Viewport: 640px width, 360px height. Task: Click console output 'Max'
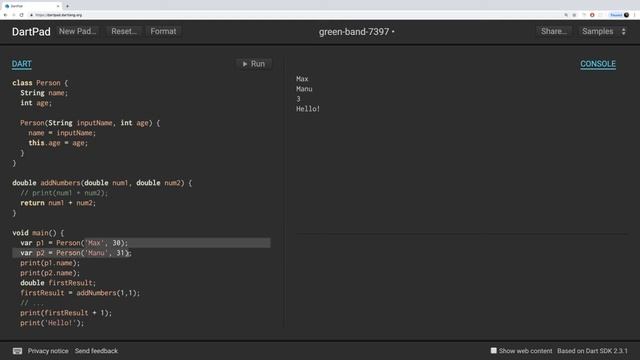point(302,79)
